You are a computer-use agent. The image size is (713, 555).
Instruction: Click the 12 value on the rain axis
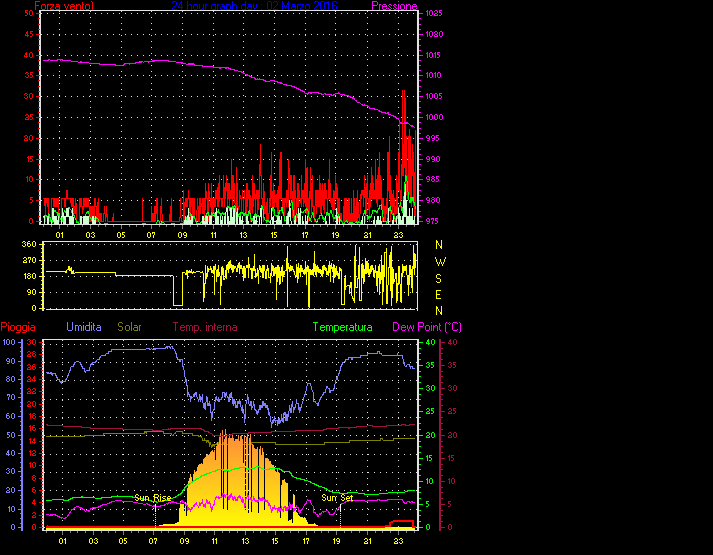(32, 453)
